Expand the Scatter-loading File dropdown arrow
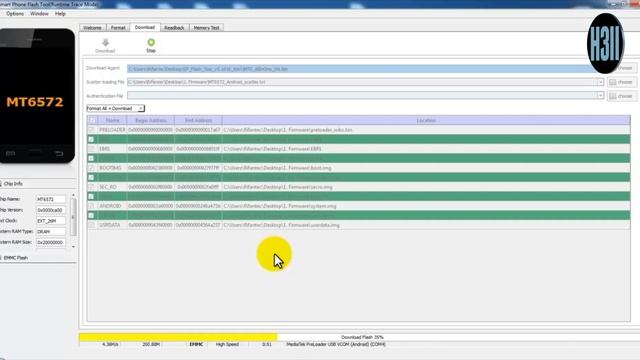This screenshot has height=360, width=640. coord(600,82)
